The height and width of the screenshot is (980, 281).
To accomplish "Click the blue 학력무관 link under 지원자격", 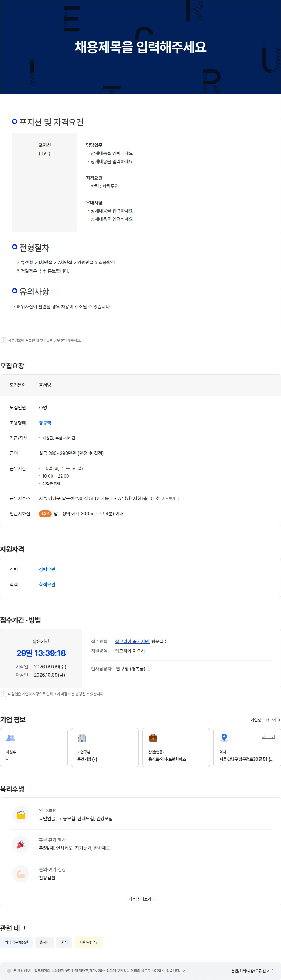I will pyautogui.click(x=47, y=584).
